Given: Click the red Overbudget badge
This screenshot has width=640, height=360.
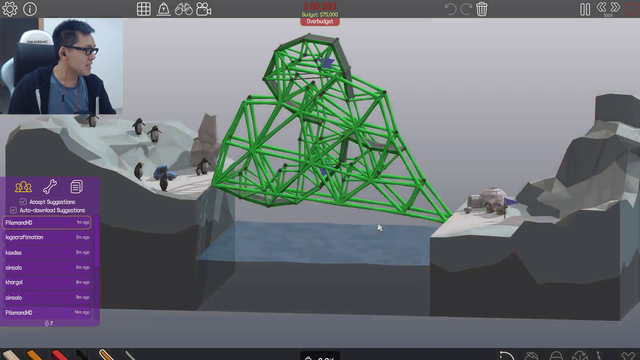Looking at the screenshot, I should pyautogui.click(x=320, y=22).
